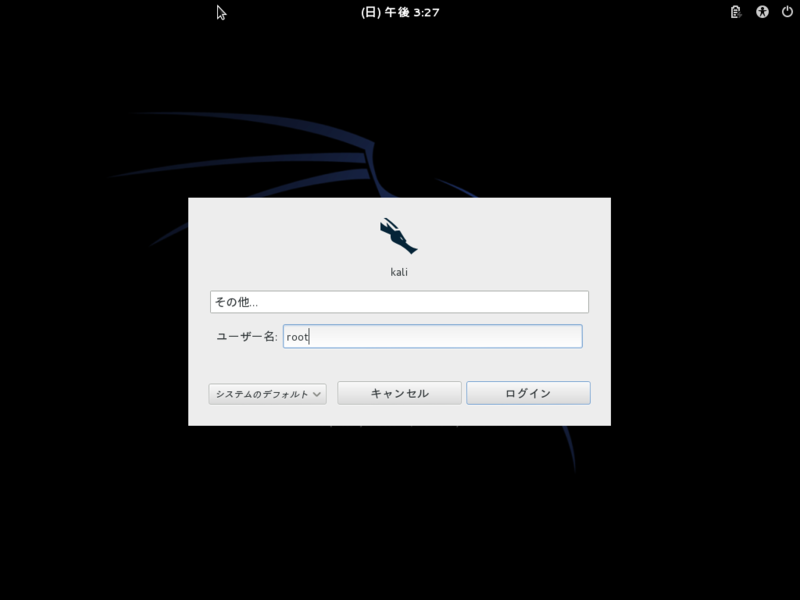The width and height of the screenshot is (800, 600).
Task: Click the small Kali emblem on the login dialog
Action: tap(398, 234)
